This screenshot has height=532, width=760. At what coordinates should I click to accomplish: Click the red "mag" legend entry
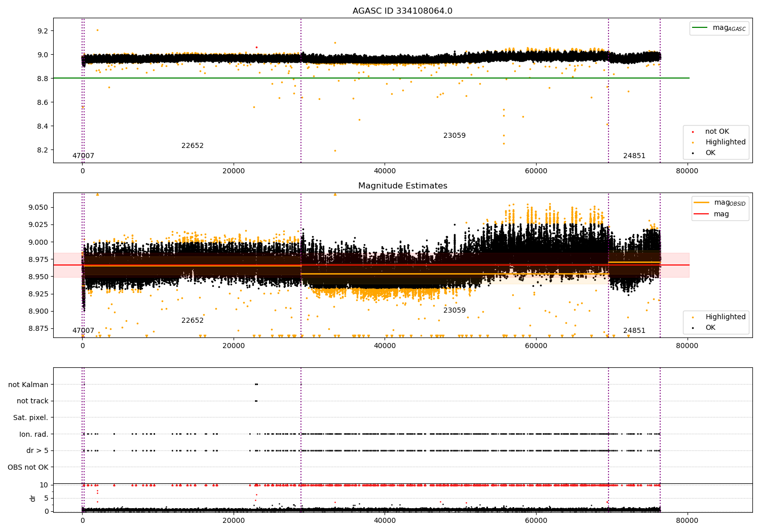pos(712,214)
